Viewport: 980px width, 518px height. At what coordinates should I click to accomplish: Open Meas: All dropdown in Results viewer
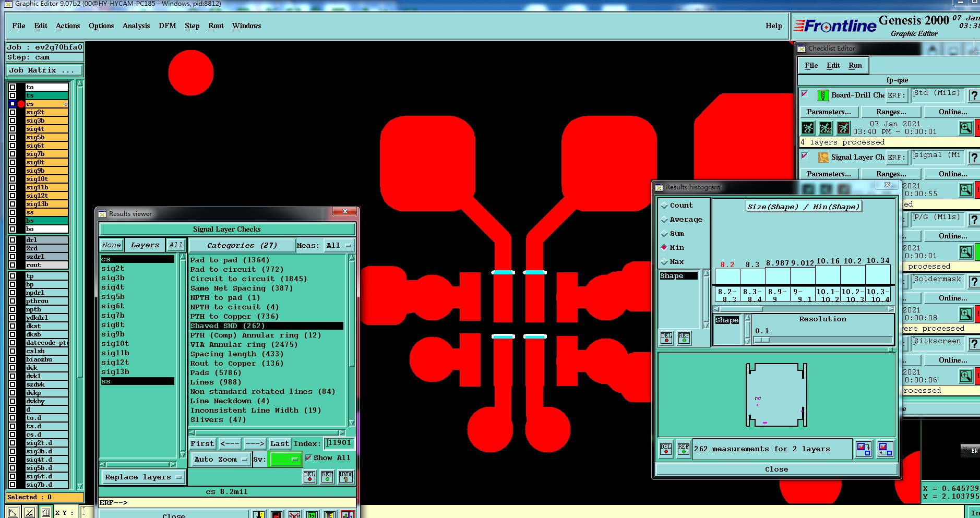[x=339, y=245]
